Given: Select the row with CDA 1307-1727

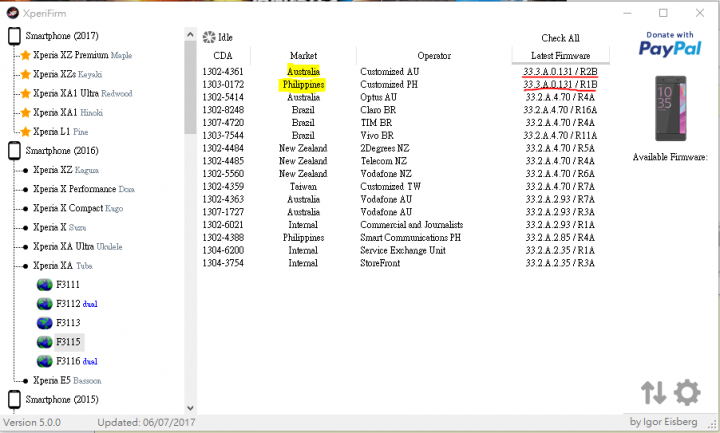Looking at the screenshot, I should [406, 212].
